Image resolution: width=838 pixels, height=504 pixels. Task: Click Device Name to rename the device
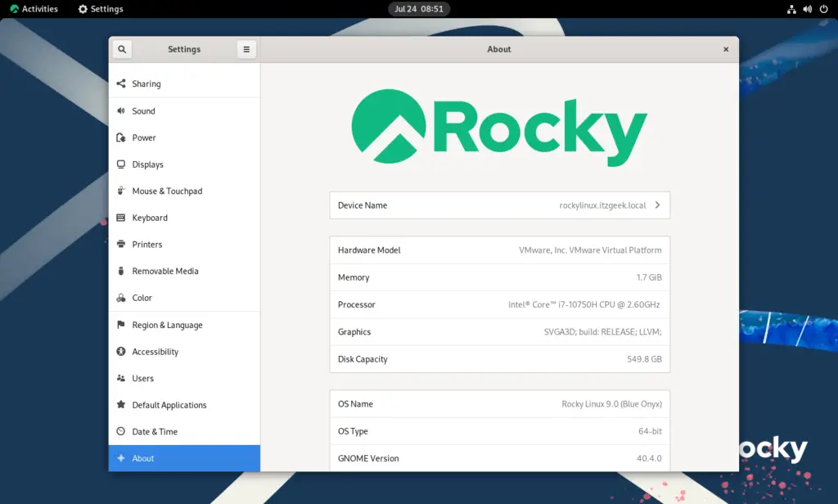tap(499, 205)
